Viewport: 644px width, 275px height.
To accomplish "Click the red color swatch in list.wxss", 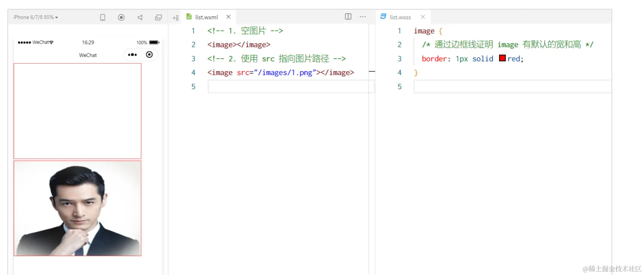I will (502, 58).
